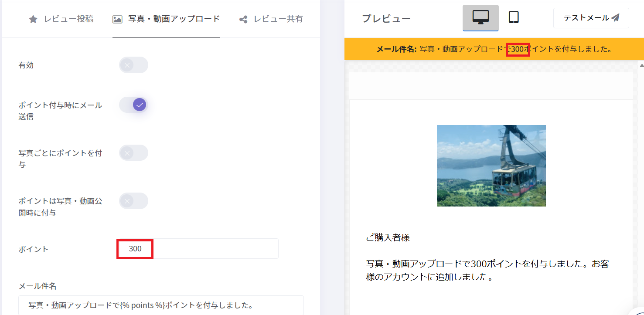Click the ご購入者様 greeting text
This screenshot has height=315, width=644.
pyautogui.click(x=388, y=238)
